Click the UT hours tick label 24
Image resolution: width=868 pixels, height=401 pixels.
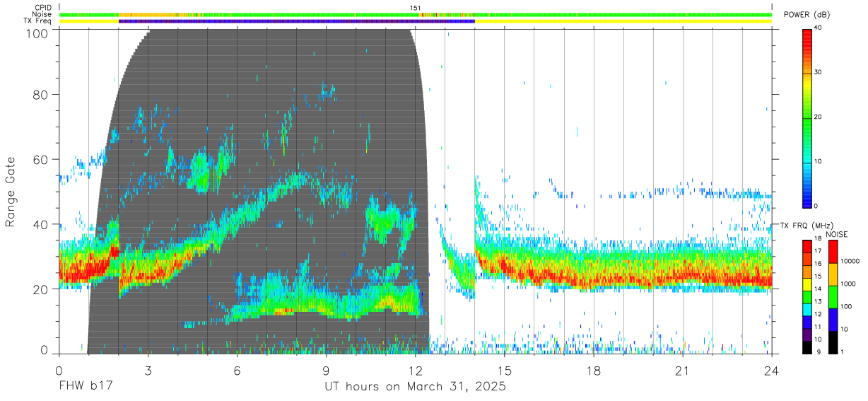pyautogui.click(x=772, y=371)
